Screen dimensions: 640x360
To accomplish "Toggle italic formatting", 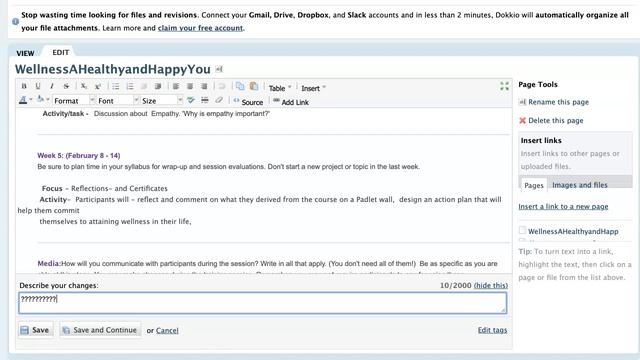I will [x=52, y=86].
